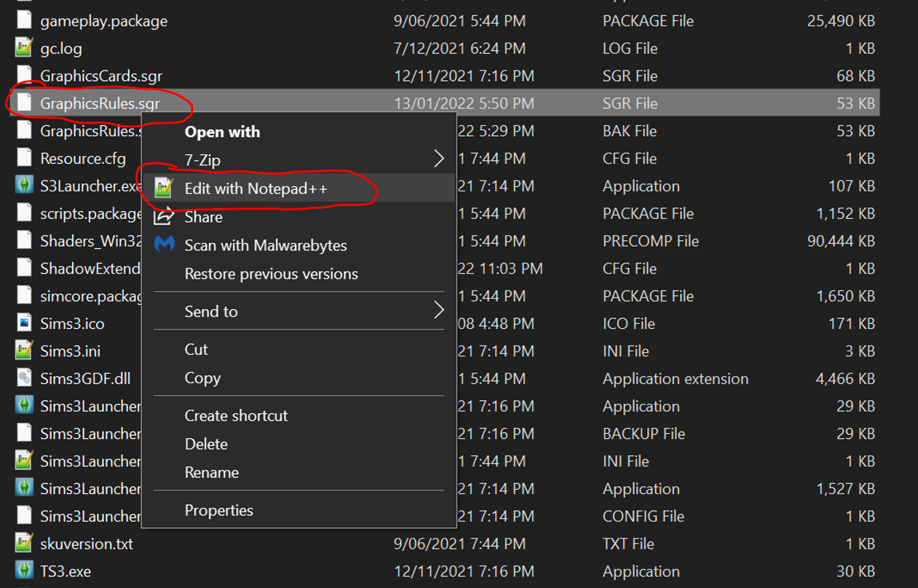Click the TS3.exe application icon
Viewport: 918px width, 588px height.
tap(24, 571)
